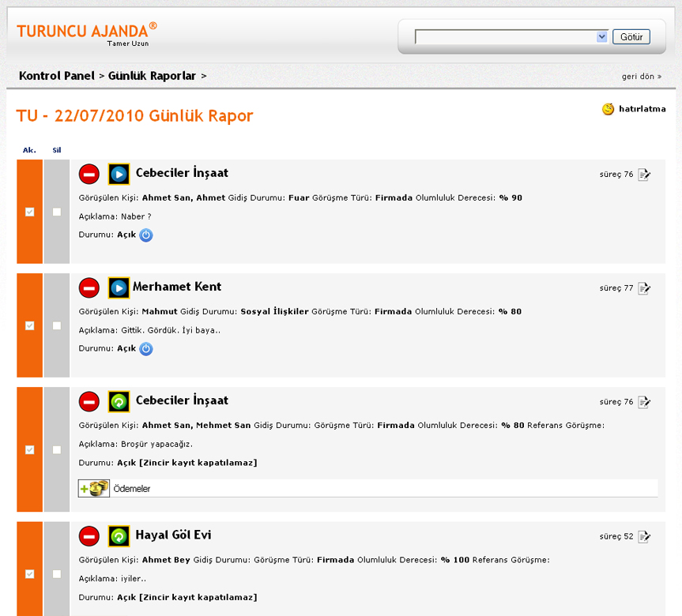Screen dimensions: 682x616
Task: Click edit icon beside süreç 52
Action: (644, 537)
